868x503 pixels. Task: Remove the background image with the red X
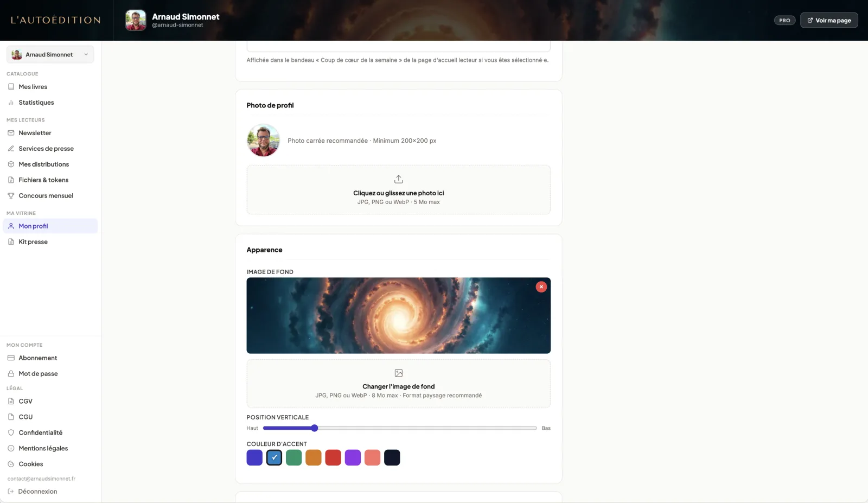(541, 287)
